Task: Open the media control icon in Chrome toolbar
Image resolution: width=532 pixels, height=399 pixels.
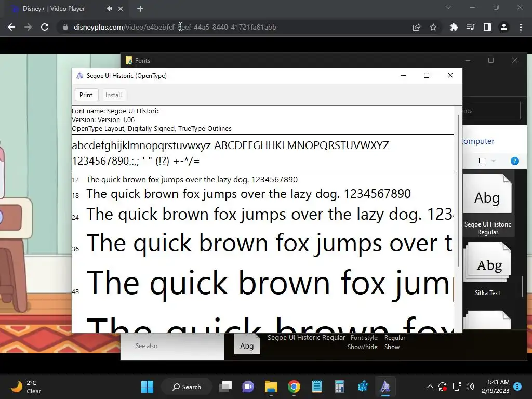Action: (x=470, y=27)
